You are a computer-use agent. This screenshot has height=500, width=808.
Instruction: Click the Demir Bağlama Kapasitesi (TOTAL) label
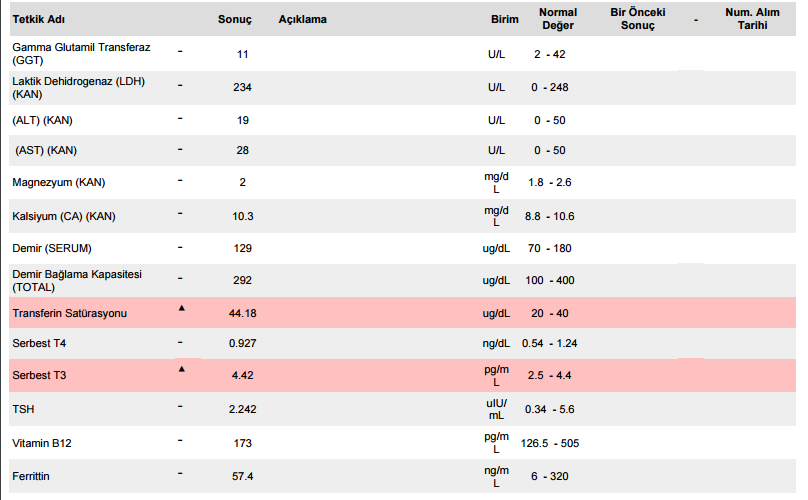pyautogui.click(x=77, y=280)
